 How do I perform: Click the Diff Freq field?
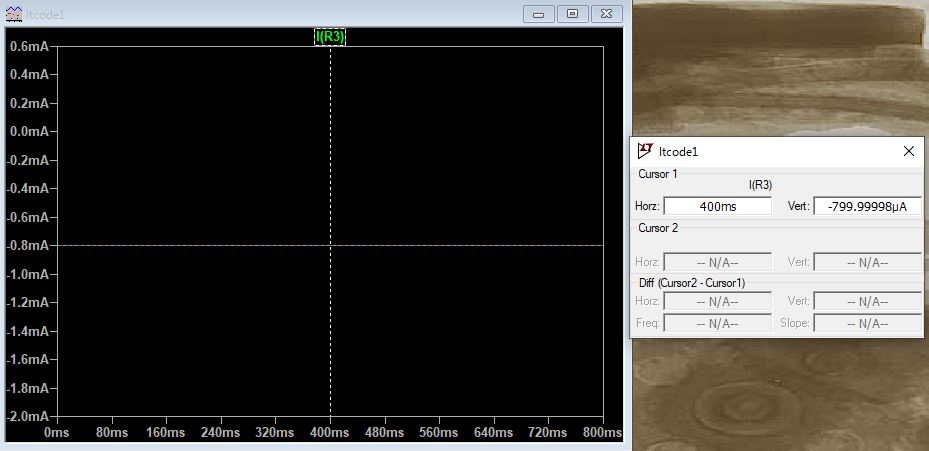(717, 323)
